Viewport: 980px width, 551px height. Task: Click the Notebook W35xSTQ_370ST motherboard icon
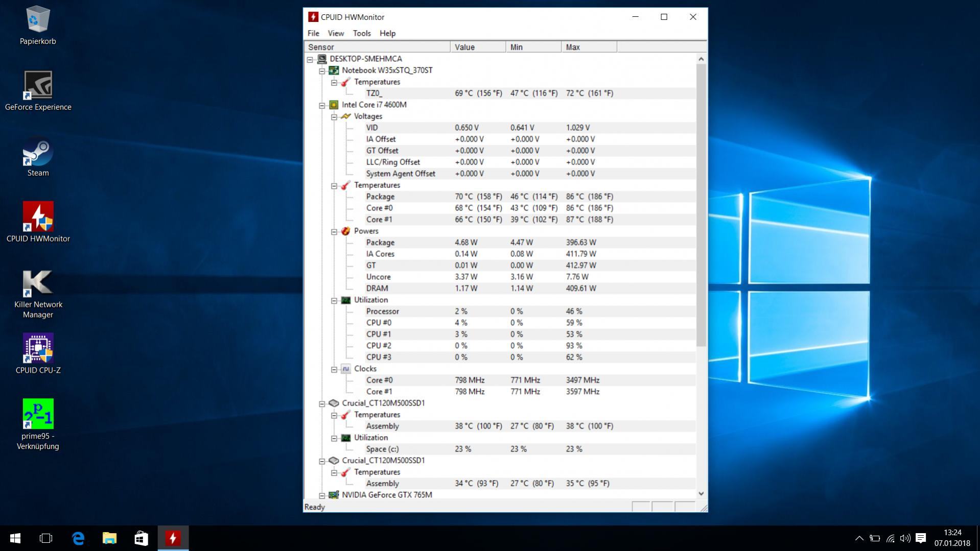coord(334,70)
